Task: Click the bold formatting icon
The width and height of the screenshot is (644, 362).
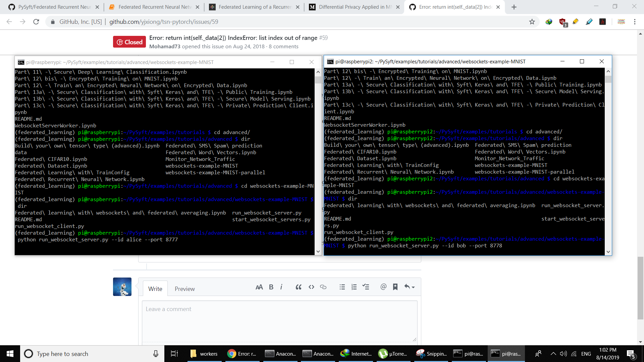Action: click(271, 287)
